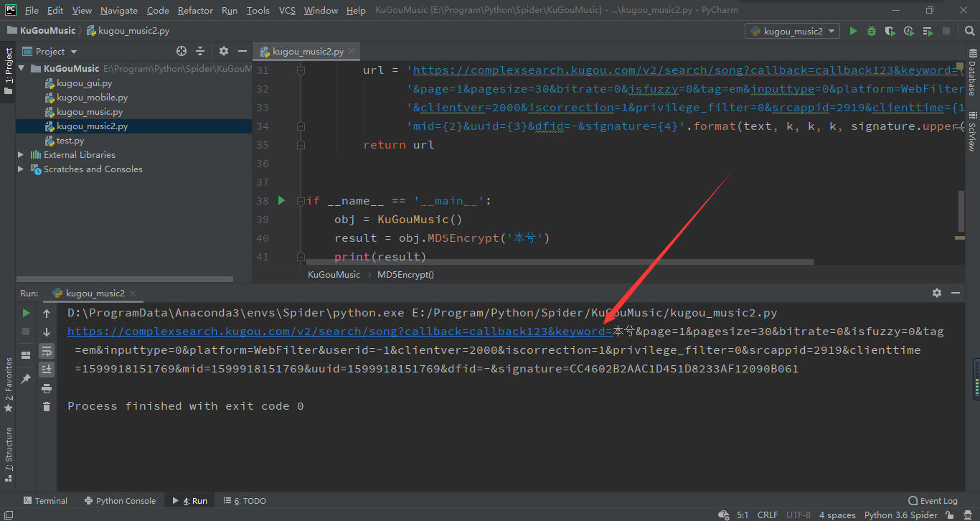Open the File menu

click(x=32, y=10)
